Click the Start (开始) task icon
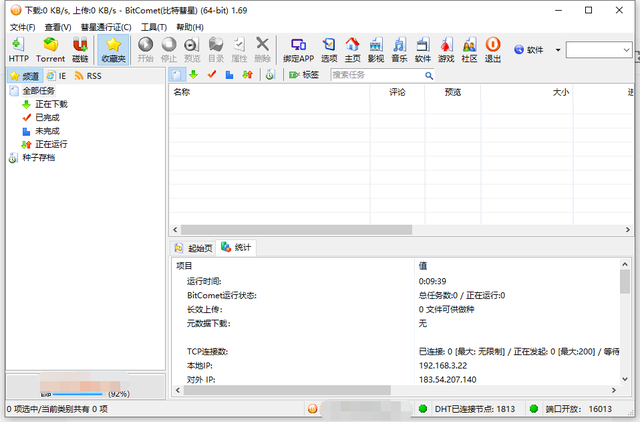Screen dimensions: 640x422 click(x=145, y=50)
